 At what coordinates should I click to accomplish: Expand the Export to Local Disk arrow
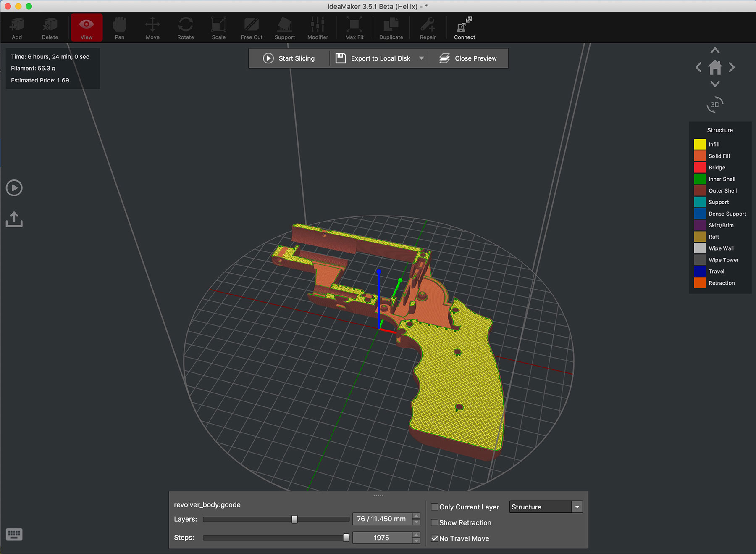421,58
